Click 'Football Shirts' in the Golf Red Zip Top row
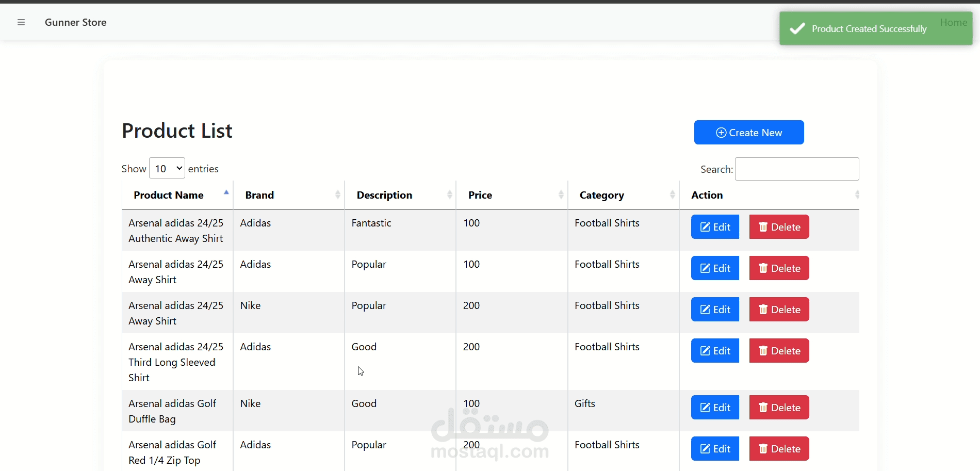Viewport: 980px width, 471px height. coord(607,445)
